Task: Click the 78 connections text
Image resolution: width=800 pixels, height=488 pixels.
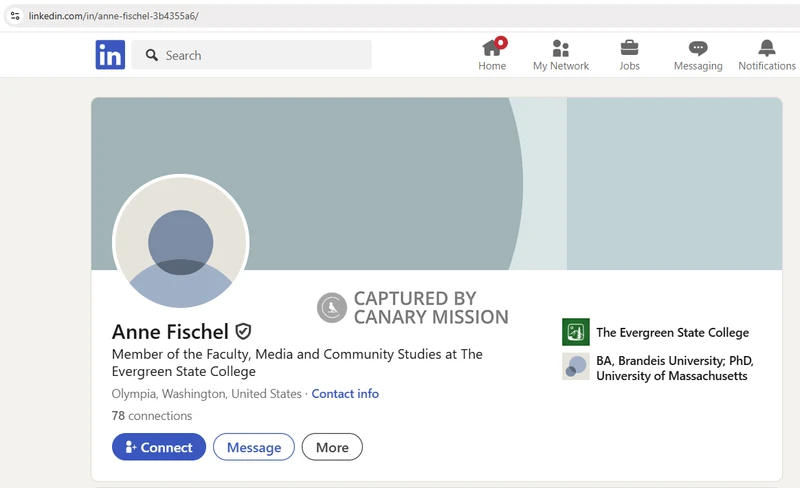Action: click(x=152, y=416)
